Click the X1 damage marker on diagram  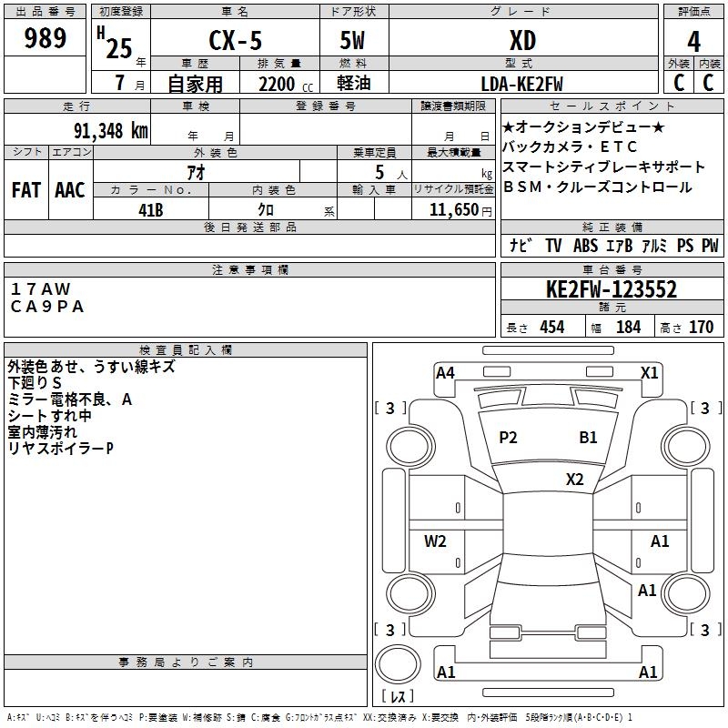tap(649, 372)
